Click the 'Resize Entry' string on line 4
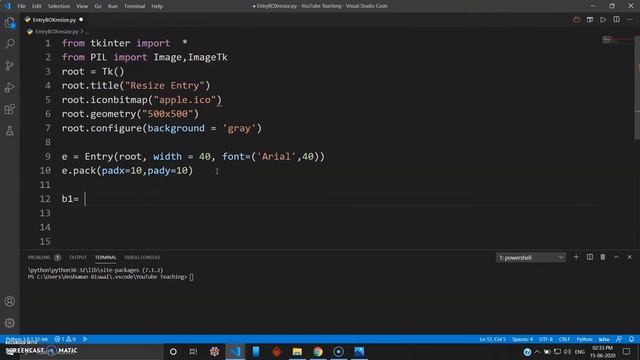The width and height of the screenshot is (640, 360). (164, 86)
